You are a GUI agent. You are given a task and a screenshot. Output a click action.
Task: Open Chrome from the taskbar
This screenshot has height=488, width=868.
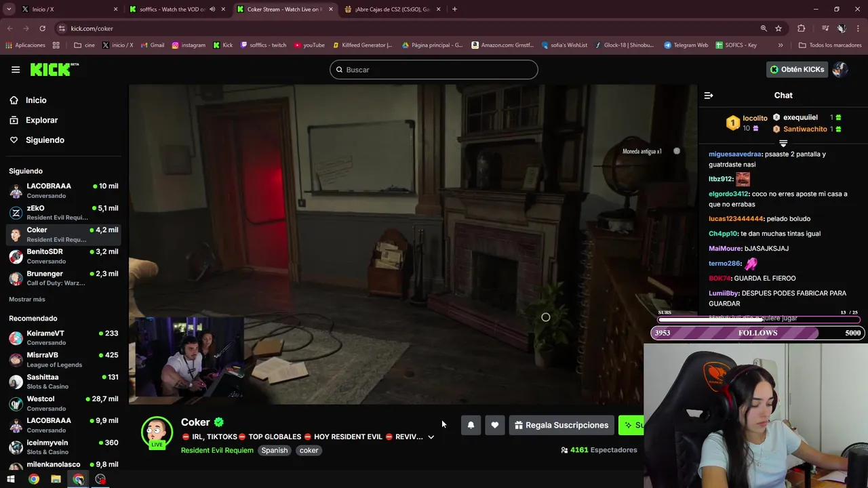pos(33,479)
